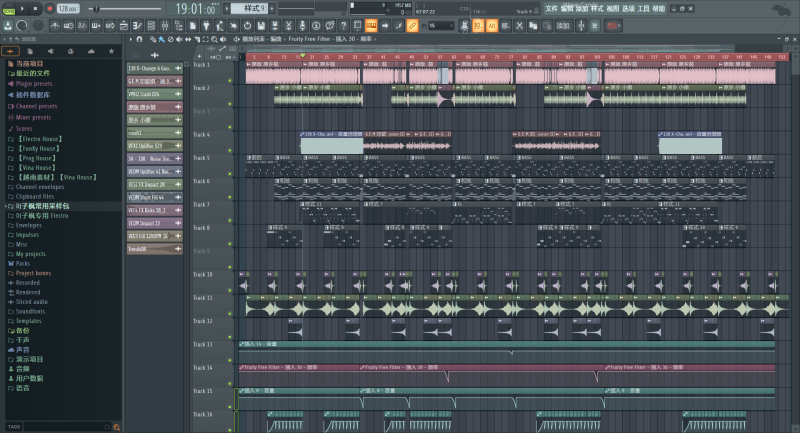Click the playlist magnet snap icon
The width and height of the screenshot is (800, 433).
pyautogui.click(x=139, y=39)
